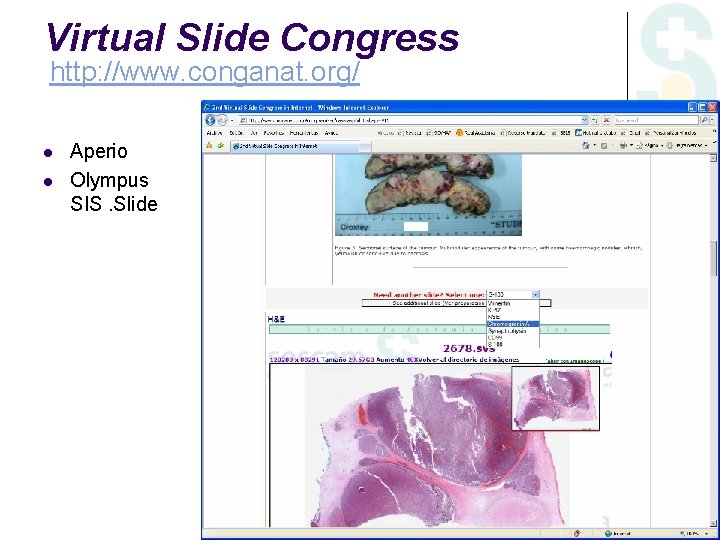720x540 pixels.
Task: Click the browser vertical scrollbar thumb
Action: tap(713, 258)
